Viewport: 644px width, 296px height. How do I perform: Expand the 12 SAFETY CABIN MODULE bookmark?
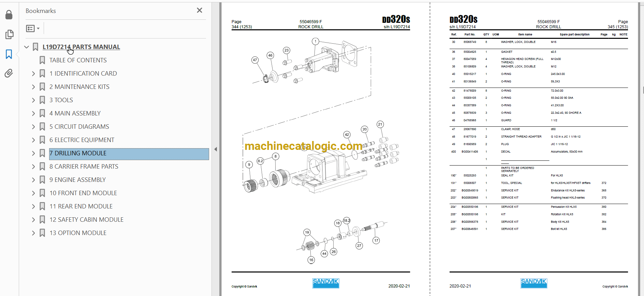(33, 220)
